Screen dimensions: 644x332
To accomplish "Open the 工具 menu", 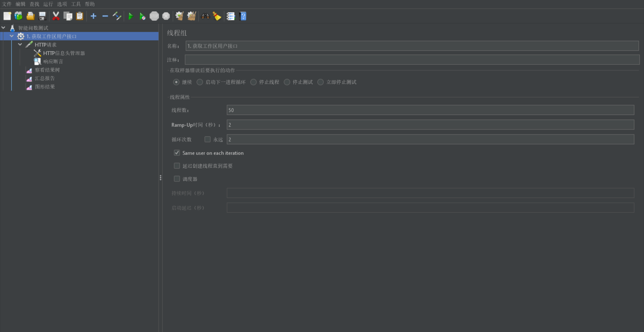I will pyautogui.click(x=76, y=4).
